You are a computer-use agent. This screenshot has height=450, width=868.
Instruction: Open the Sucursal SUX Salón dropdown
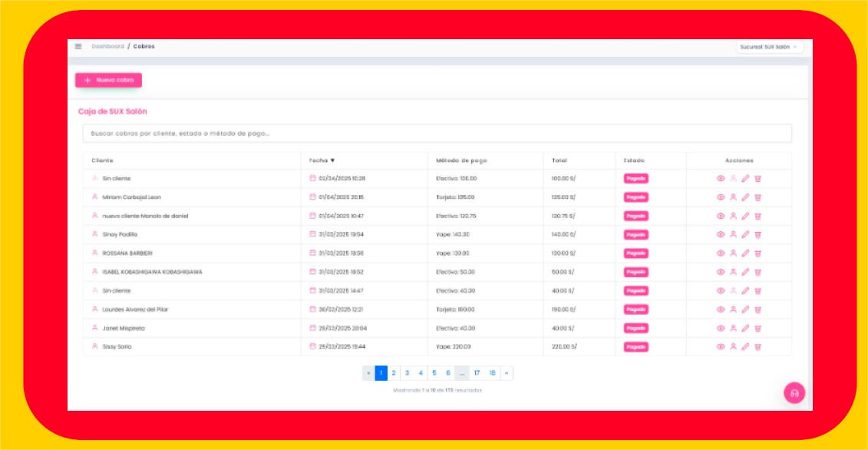pyautogui.click(x=769, y=47)
